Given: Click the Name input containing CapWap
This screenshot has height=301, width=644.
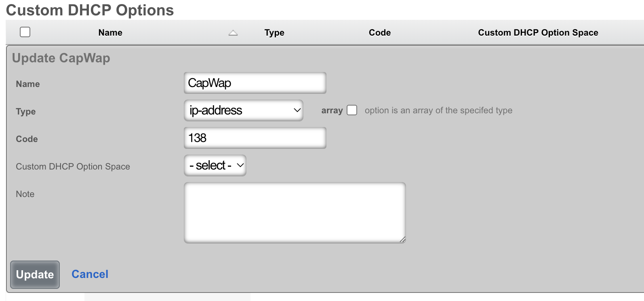Looking at the screenshot, I should (x=255, y=83).
